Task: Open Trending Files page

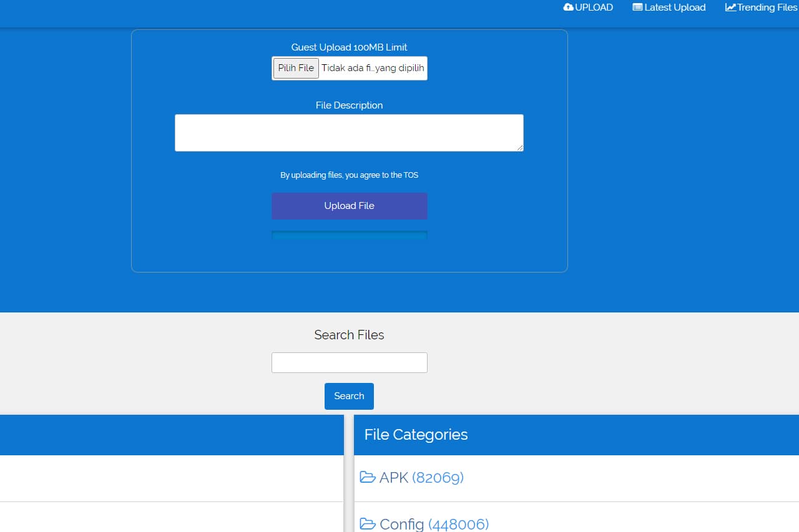Action: [x=762, y=7]
